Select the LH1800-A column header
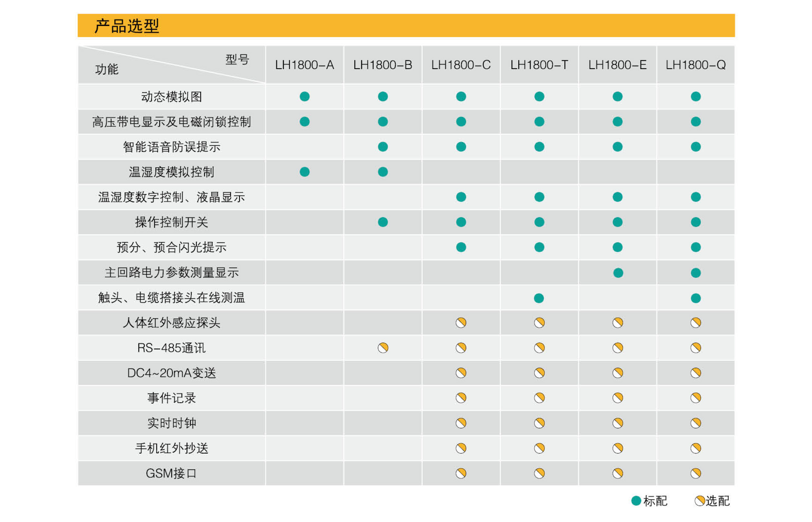812x522 pixels. pos(304,65)
